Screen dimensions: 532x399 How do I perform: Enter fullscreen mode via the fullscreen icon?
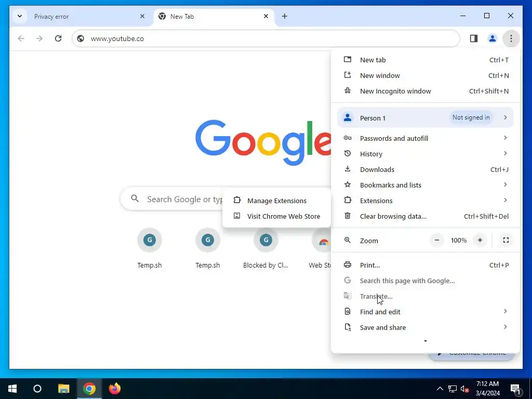tap(506, 240)
